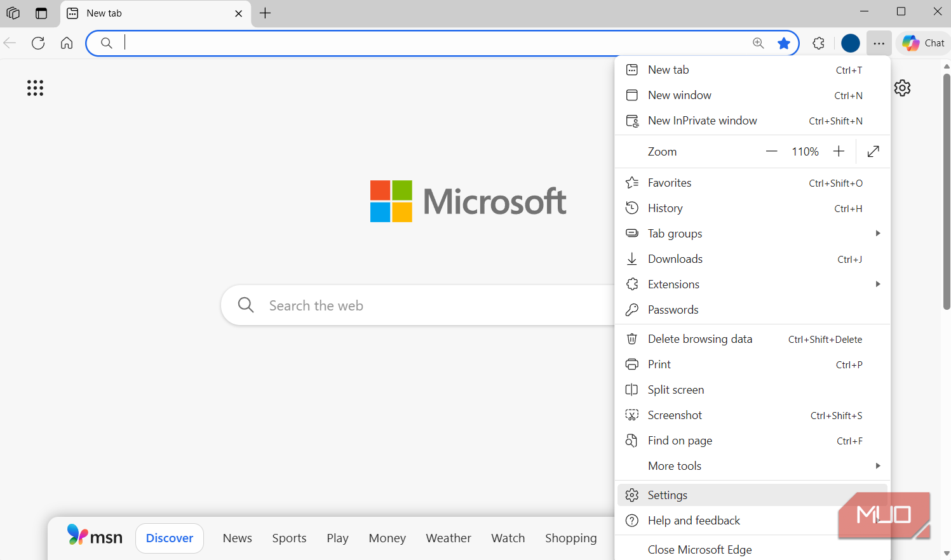The image size is (951, 560).
Task: Open page settings gear icon
Action: [903, 88]
